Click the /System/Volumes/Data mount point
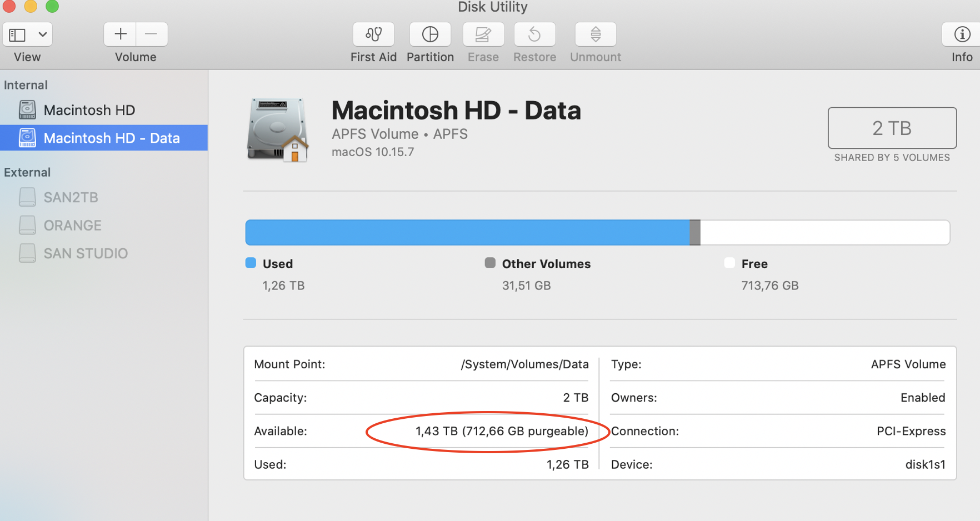Screen dimensions: 980x521 [524, 364]
